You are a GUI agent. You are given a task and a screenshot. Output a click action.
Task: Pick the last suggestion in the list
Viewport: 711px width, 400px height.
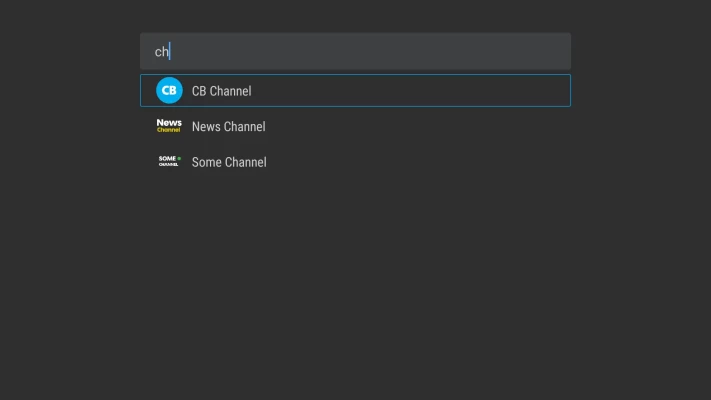tap(355, 162)
